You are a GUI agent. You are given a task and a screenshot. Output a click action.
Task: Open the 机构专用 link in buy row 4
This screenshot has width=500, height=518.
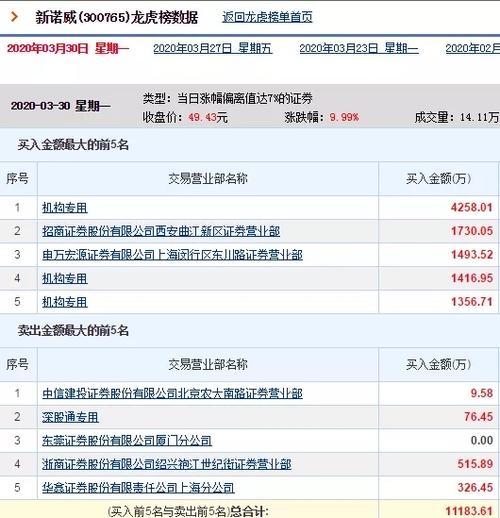pos(65,278)
